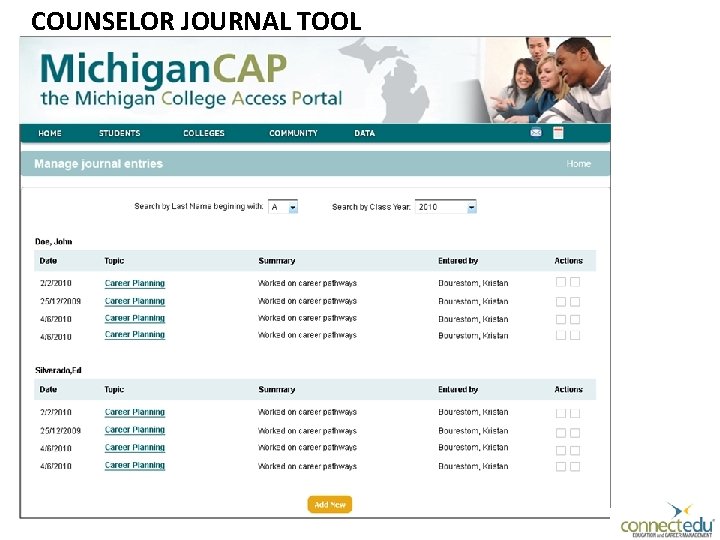Click the Entered by header in Doe, John's table
720x540 pixels.
pos(458,261)
